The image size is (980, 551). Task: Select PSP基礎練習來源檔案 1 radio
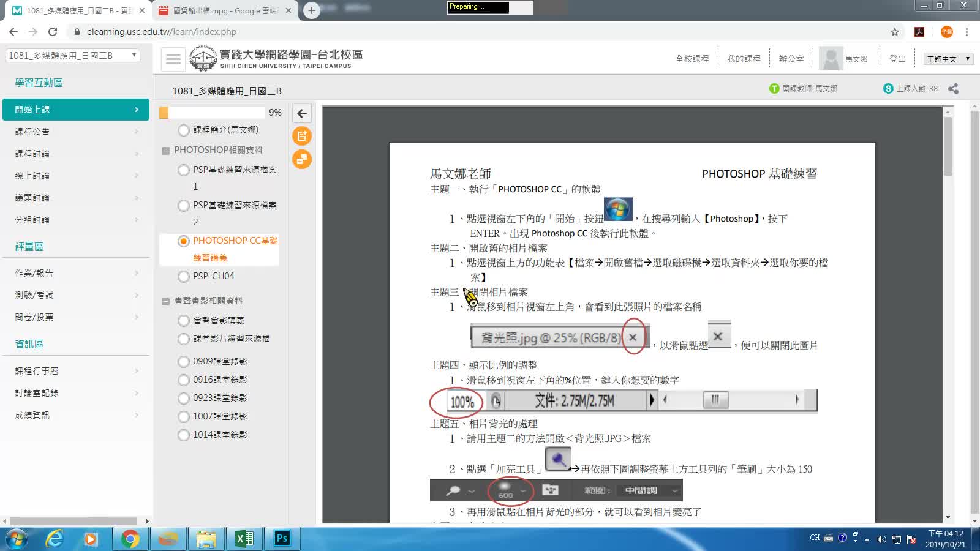coord(183,170)
